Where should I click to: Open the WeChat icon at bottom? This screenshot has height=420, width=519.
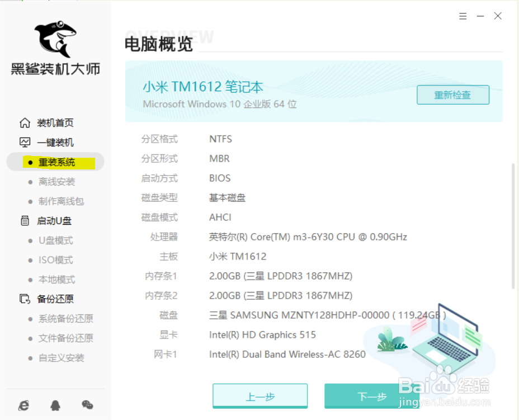point(87,404)
